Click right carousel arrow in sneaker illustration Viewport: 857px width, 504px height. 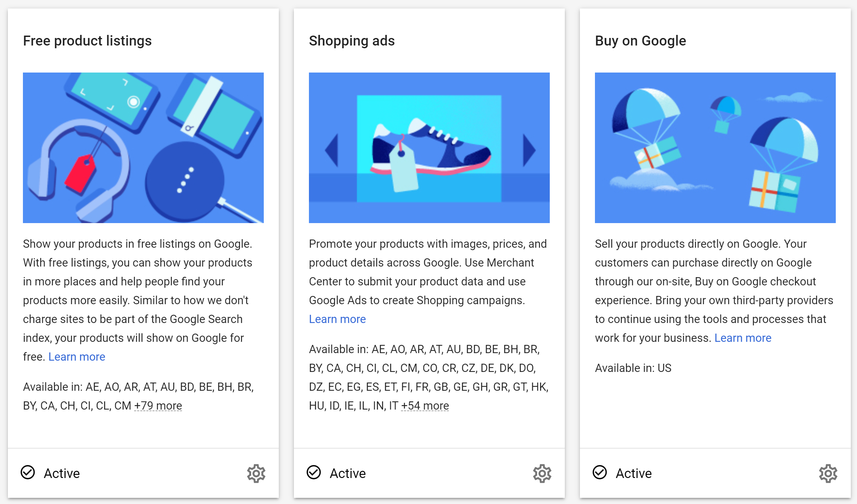pos(529,150)
